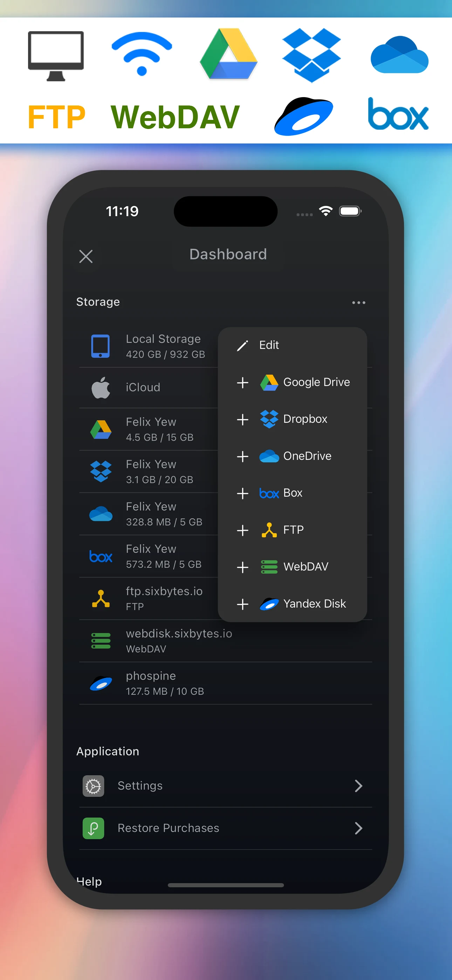Tap the iCloud Apple logo icon
Image resolution: width=452 pixels, height=980 pixels.
click(101, 388)
